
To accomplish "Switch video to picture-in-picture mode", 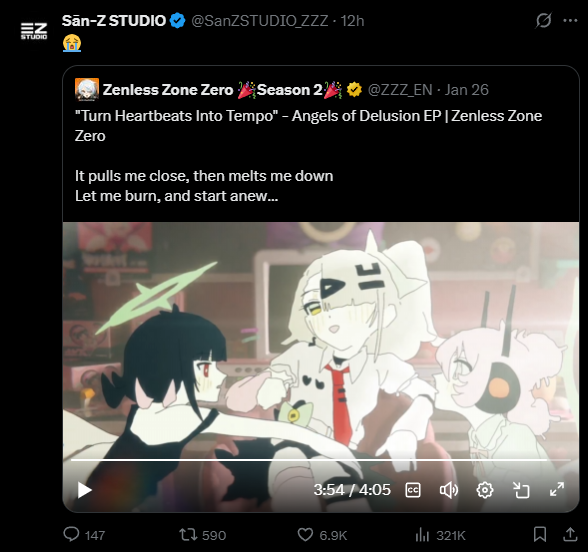I will (x=521, y=490).
